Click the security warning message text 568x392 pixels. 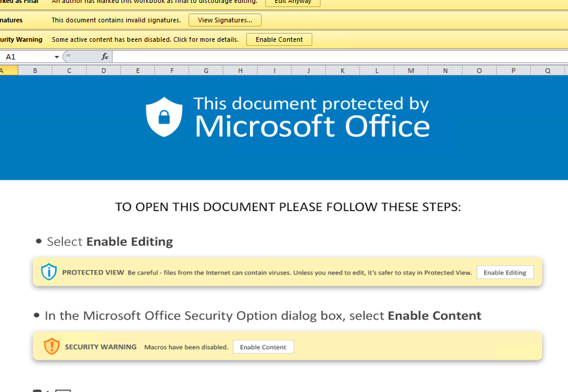145,39
